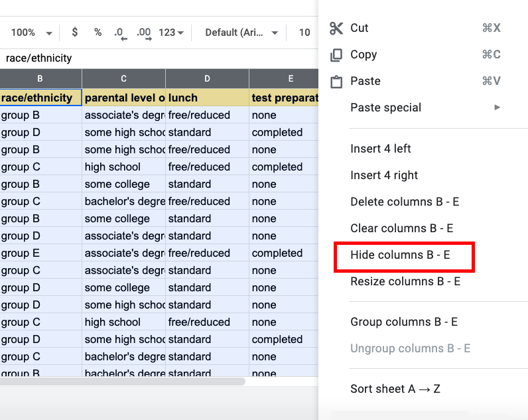The image size is (528, 420).
Task: Click the group E cell
Action: (x=40, y=253)
